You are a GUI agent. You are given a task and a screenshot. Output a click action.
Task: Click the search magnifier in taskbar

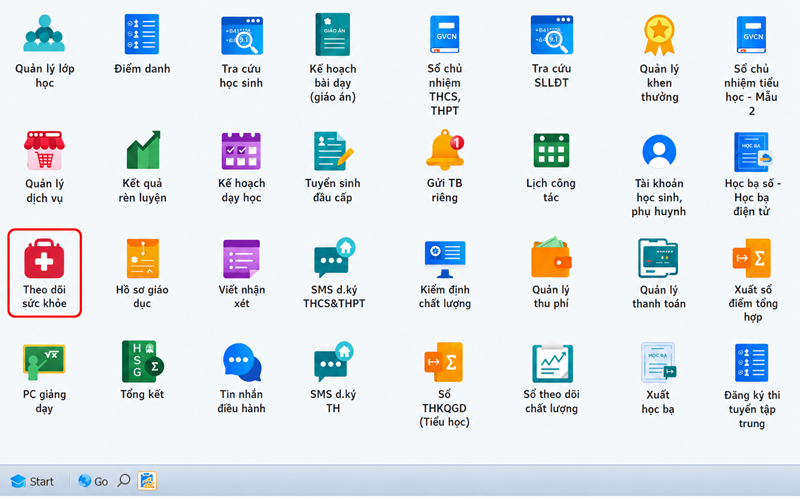123,481
